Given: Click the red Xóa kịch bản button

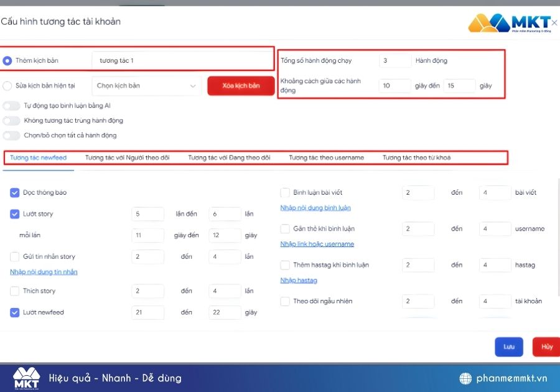Looking at the screenshot, I should (x=241, y=86).
